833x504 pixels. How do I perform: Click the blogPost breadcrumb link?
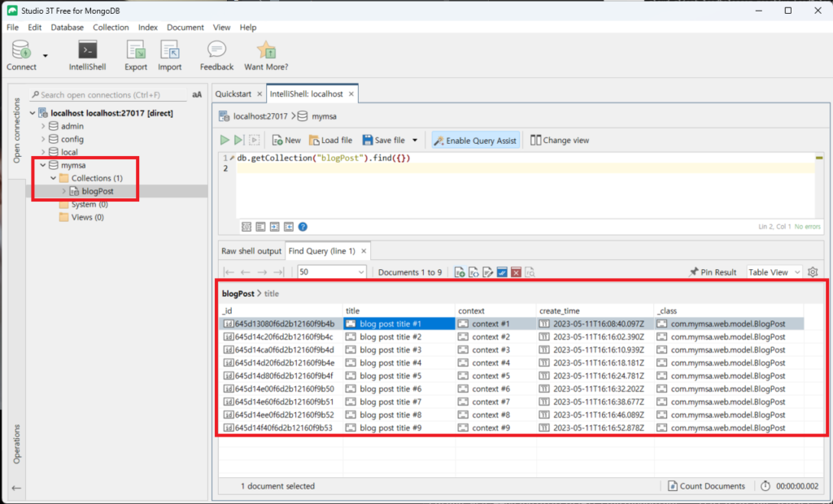(238, 293)
